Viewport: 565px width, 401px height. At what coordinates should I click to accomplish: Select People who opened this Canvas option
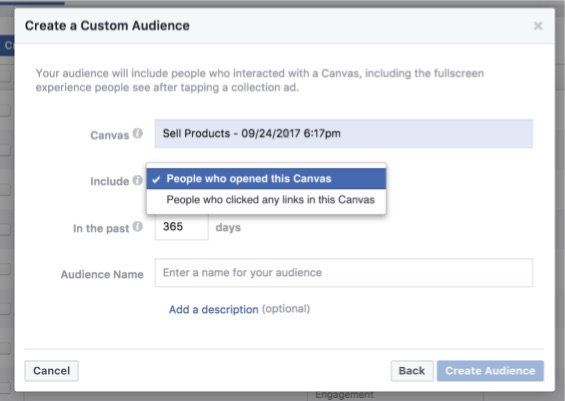tap(266, 179)
